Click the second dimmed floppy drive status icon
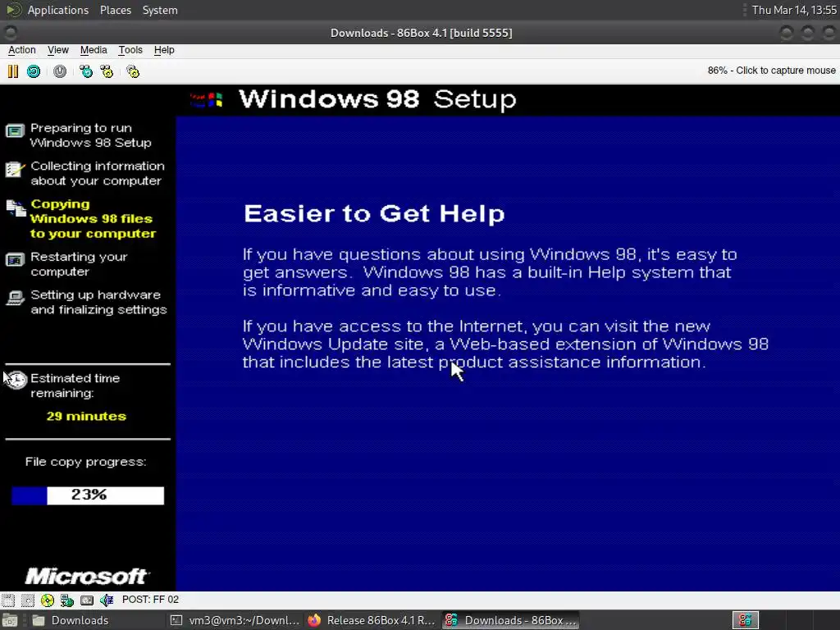This screenshot has width=840, height=630. tap(27, 600)
